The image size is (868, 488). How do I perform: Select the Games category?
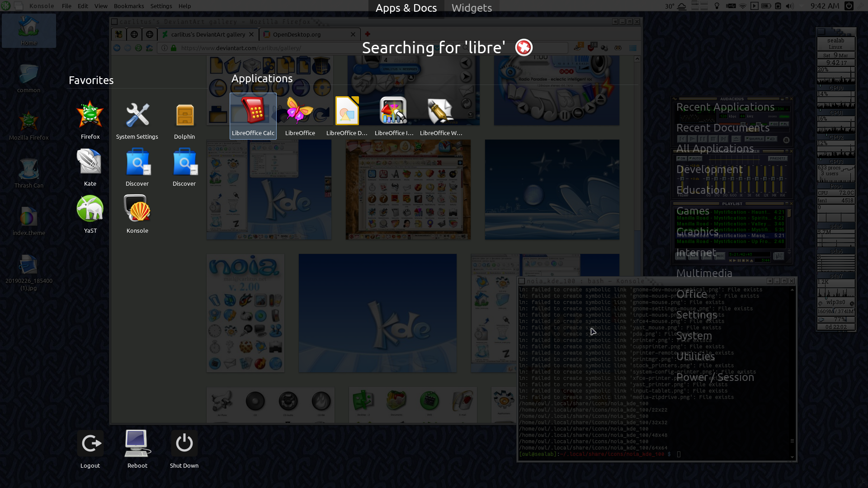(x=693, y=211)
